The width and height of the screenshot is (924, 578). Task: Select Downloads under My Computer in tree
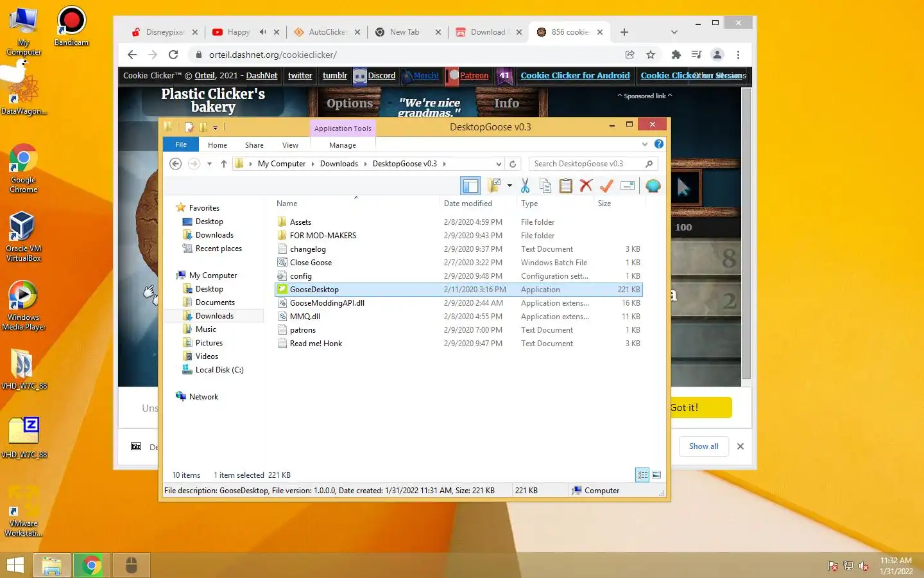pyautogui.click(x=214, y=316)
